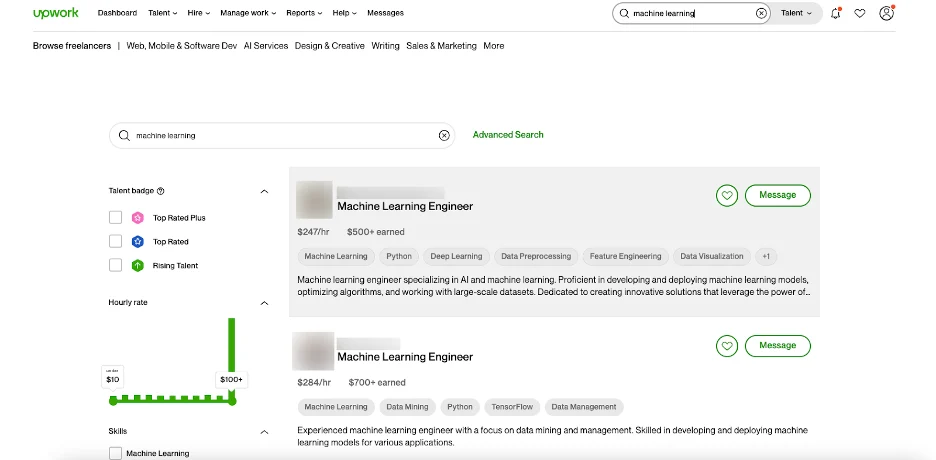Check the Machine Learning skill filter
This screenshot has height=460, width=936.
click(x=115, y=453)
